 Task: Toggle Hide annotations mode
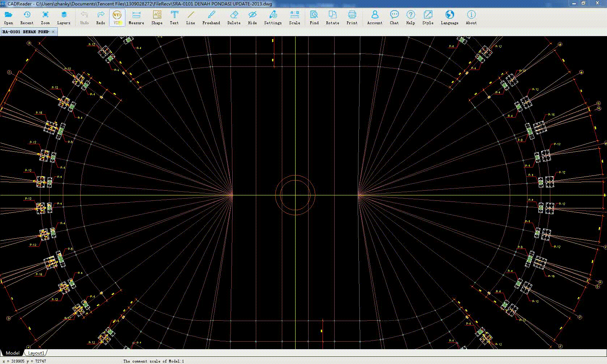coord(252,17)
